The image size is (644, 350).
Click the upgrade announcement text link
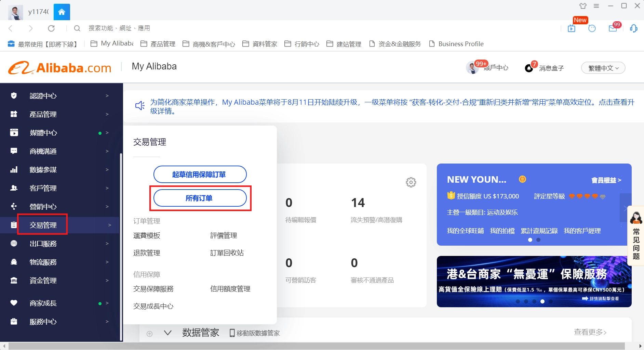392,106
